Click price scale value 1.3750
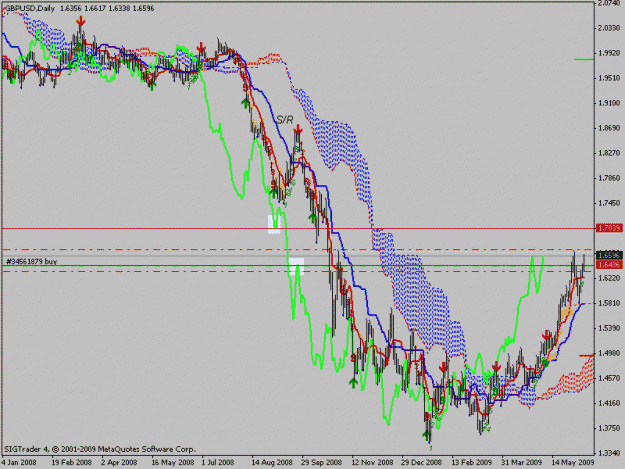 pos(609,428)
